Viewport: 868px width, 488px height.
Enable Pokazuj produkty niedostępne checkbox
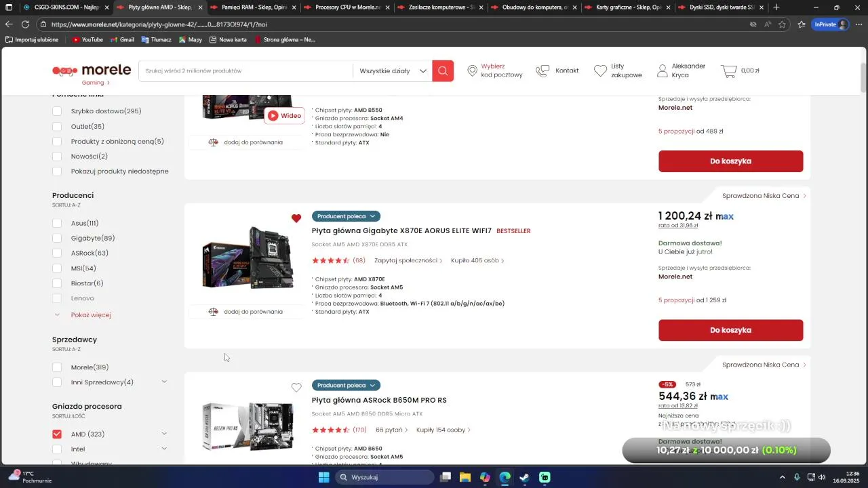pos(57,171)
